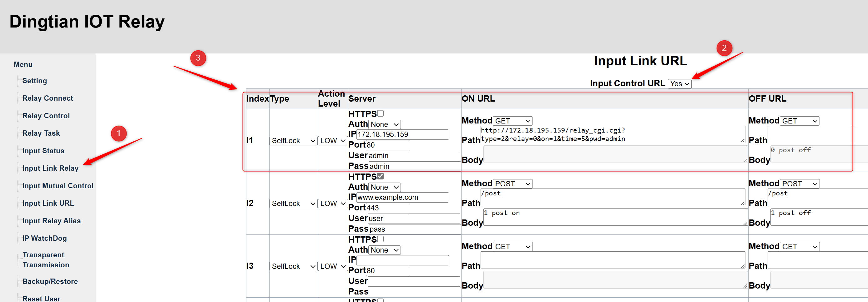Open I2 Auth None dropdown
Image resolution: width=868 pixels, height=302 pixels.
385,187
